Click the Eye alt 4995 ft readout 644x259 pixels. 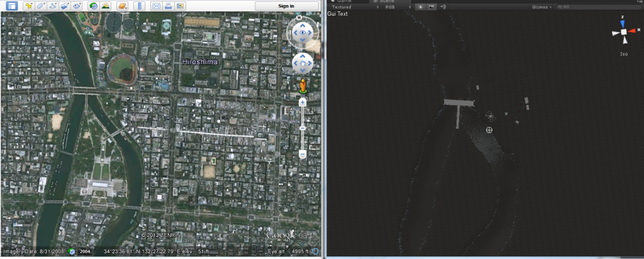(289, 251)
